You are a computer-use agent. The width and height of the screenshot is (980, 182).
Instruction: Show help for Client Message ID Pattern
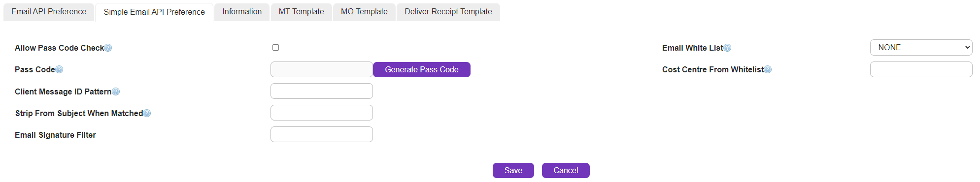(116, 91)
